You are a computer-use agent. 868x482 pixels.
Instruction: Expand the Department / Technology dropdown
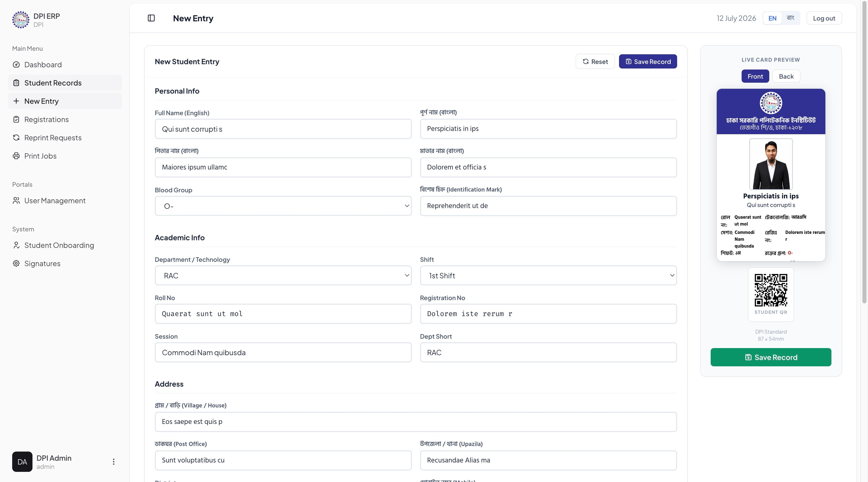click(283, 276)
